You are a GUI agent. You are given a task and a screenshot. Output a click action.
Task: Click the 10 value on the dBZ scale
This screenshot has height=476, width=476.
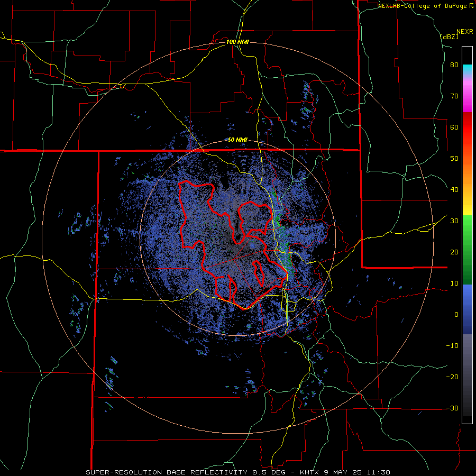454,283
